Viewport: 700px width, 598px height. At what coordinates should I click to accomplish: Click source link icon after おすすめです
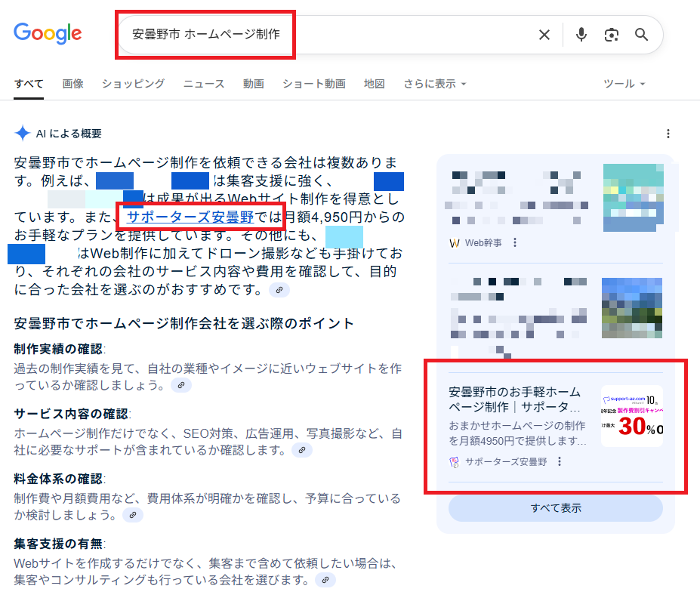pos(279,290)
